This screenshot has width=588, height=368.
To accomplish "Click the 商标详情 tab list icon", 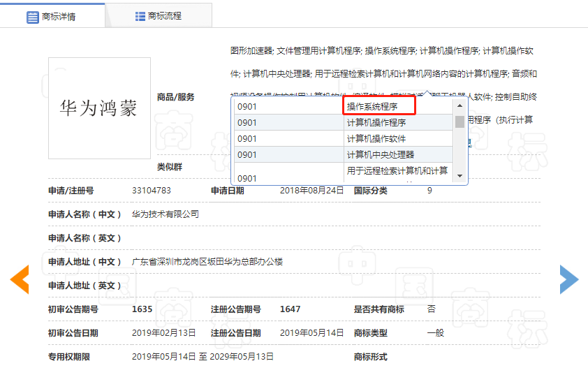I will (33, 17).
